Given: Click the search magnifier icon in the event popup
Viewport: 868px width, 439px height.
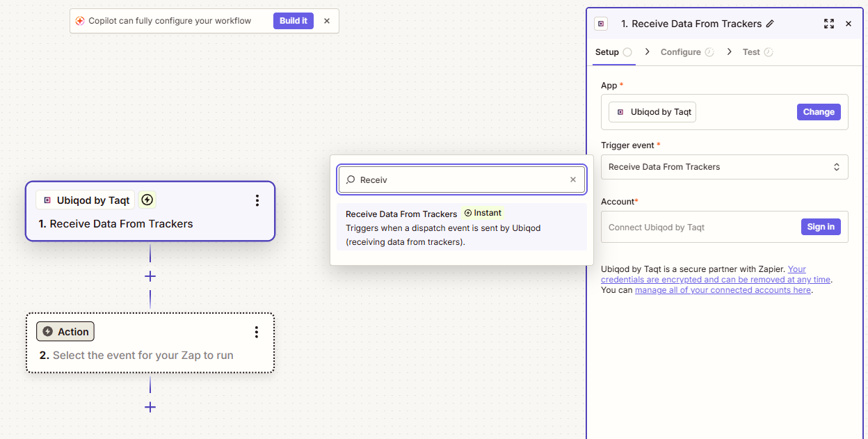Looking at the screenshot, I should tap(351, 179).
